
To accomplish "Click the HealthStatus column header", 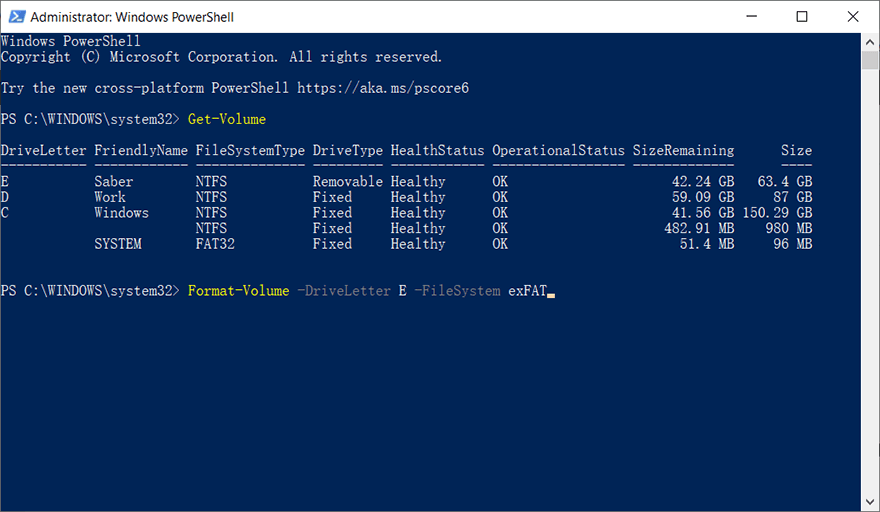I will coord(437,150).
